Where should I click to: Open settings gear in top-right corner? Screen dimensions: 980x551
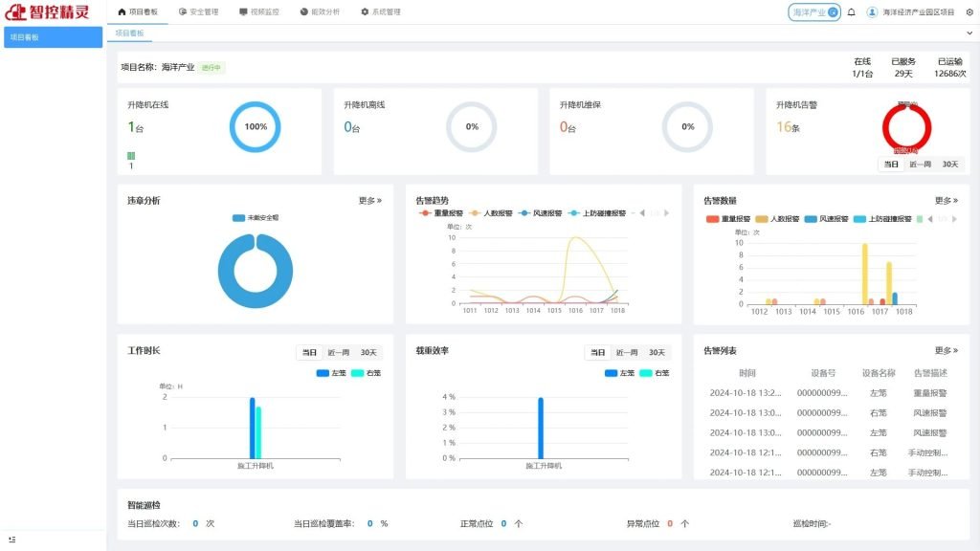tap(969, 12)
